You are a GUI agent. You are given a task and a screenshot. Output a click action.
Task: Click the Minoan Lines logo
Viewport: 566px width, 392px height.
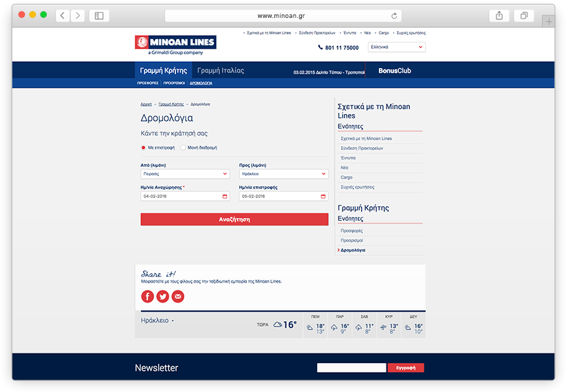(175, 43)
